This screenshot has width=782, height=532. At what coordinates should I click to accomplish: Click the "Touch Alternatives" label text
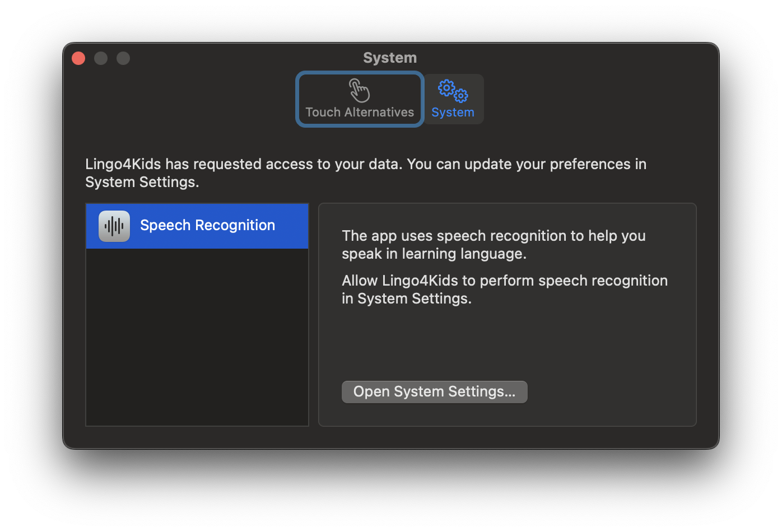[x=360, y=113]
